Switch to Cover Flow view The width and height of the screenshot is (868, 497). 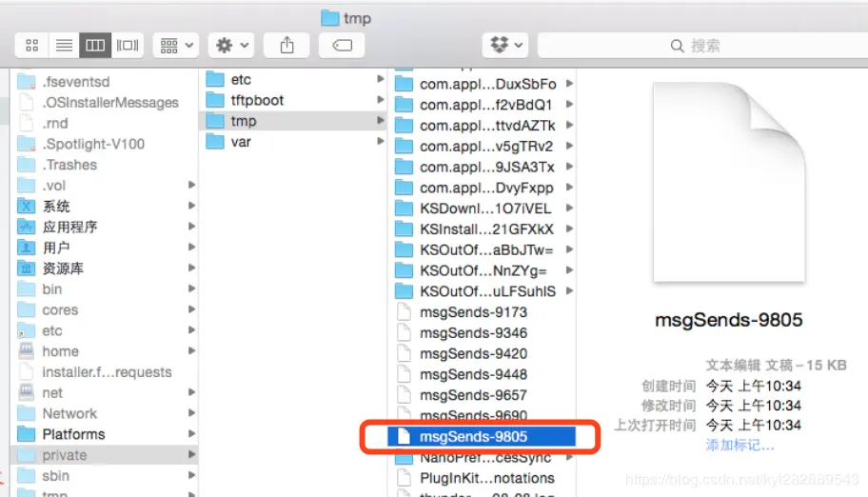click(x=128, y=46)
